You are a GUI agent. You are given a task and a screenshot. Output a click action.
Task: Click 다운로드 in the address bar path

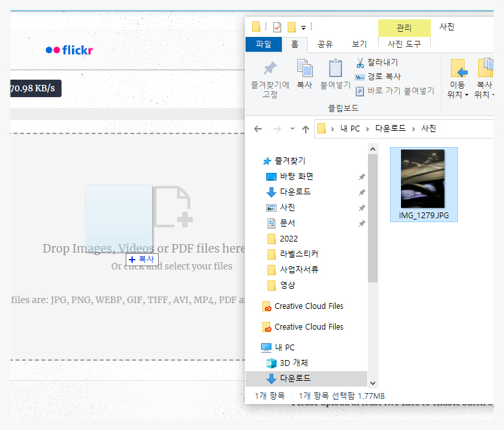(391, 129)
